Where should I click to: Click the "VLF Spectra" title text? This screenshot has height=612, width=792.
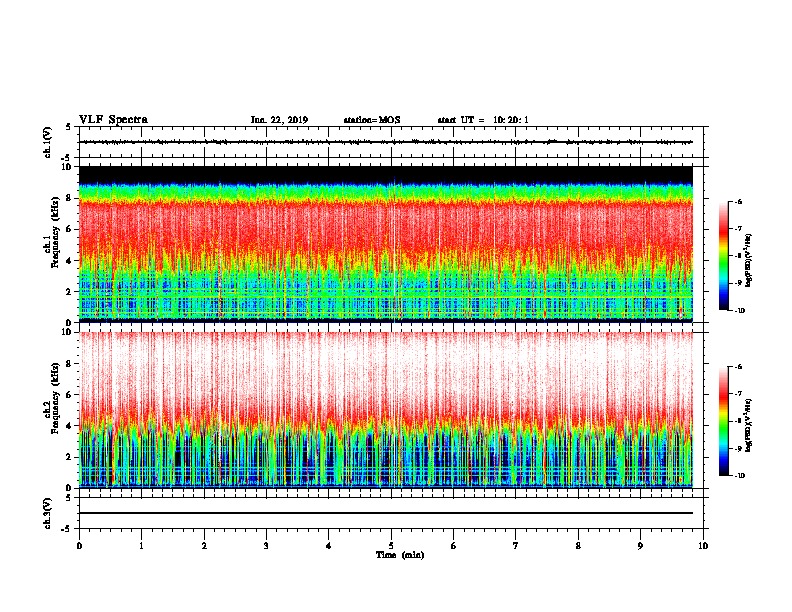click(113, 120)
